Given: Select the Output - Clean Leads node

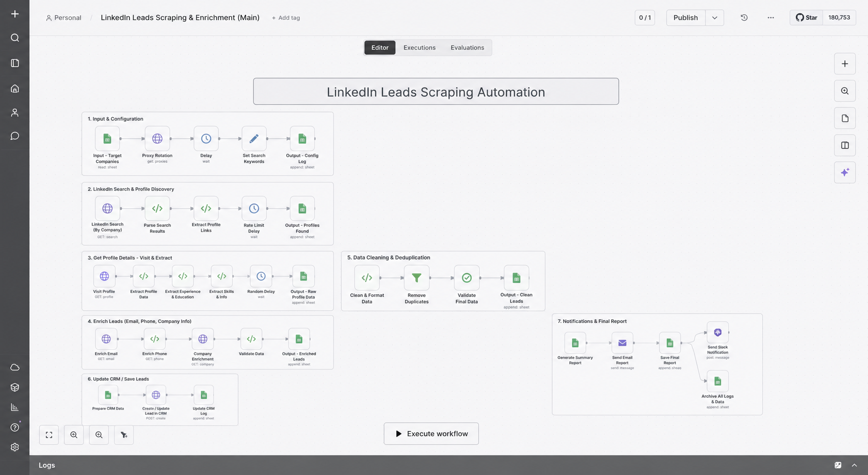Looking at the screenshot, I should [x=516, y=278].
